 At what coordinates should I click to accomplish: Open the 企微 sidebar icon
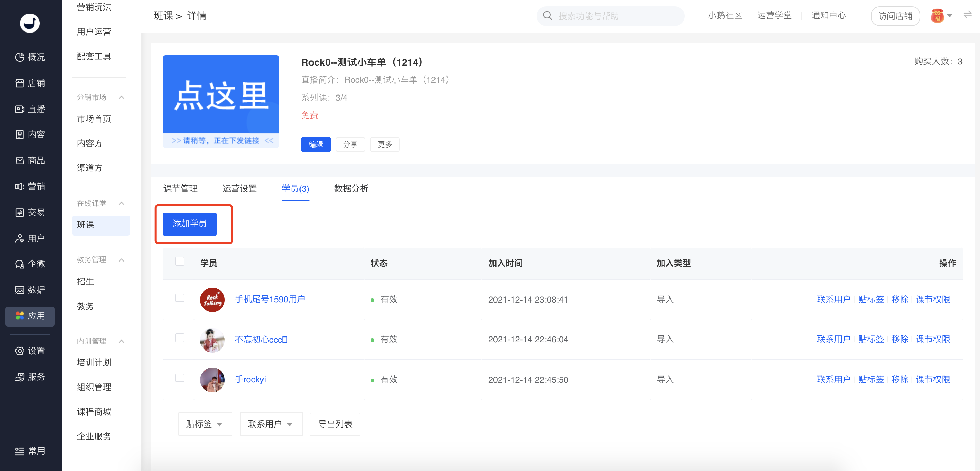pos(20,264)
